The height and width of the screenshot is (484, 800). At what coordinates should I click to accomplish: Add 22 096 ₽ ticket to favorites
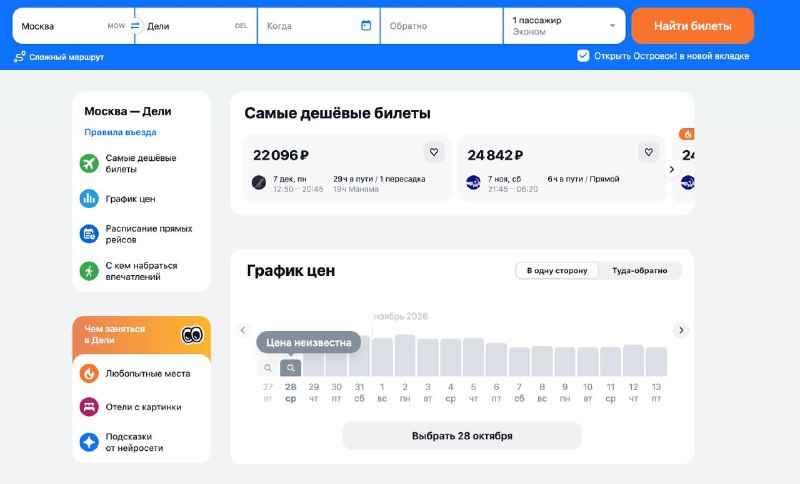coord(434,152)
